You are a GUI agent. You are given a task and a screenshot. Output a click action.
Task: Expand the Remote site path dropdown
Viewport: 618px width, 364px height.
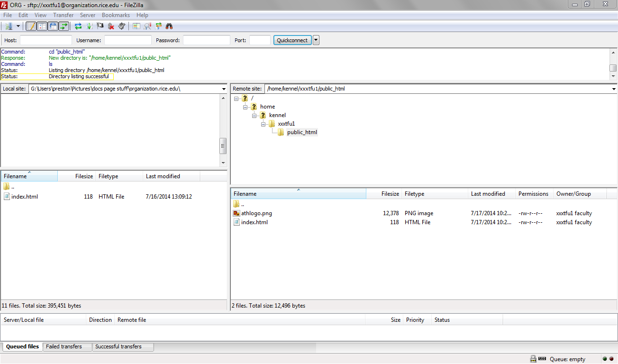[x=614, y=89]
